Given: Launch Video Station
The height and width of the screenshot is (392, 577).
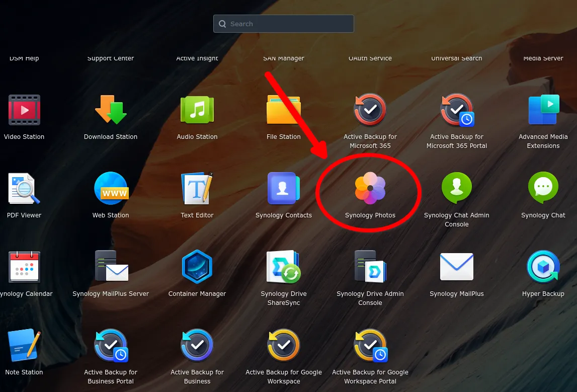Looking at the screenshot, I should point(24,110).
